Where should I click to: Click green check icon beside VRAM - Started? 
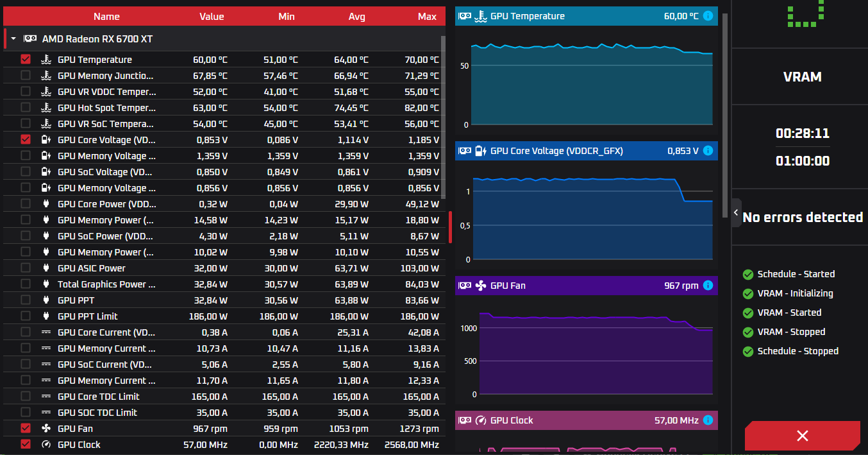(x=747, y=313)
